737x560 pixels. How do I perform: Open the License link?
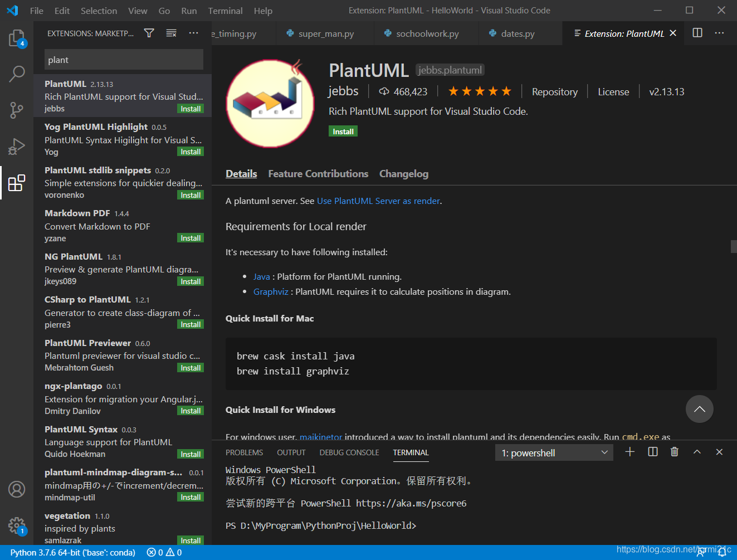tap(613, 92)
